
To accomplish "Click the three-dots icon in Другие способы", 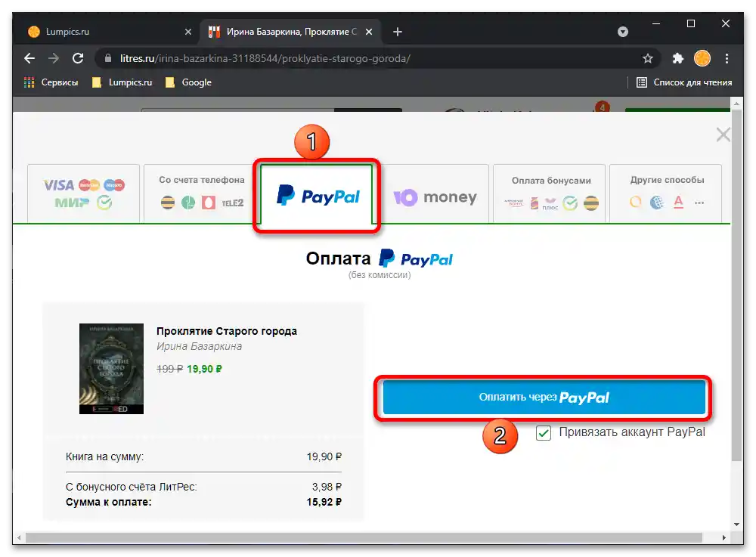I will tap(699, 203).
